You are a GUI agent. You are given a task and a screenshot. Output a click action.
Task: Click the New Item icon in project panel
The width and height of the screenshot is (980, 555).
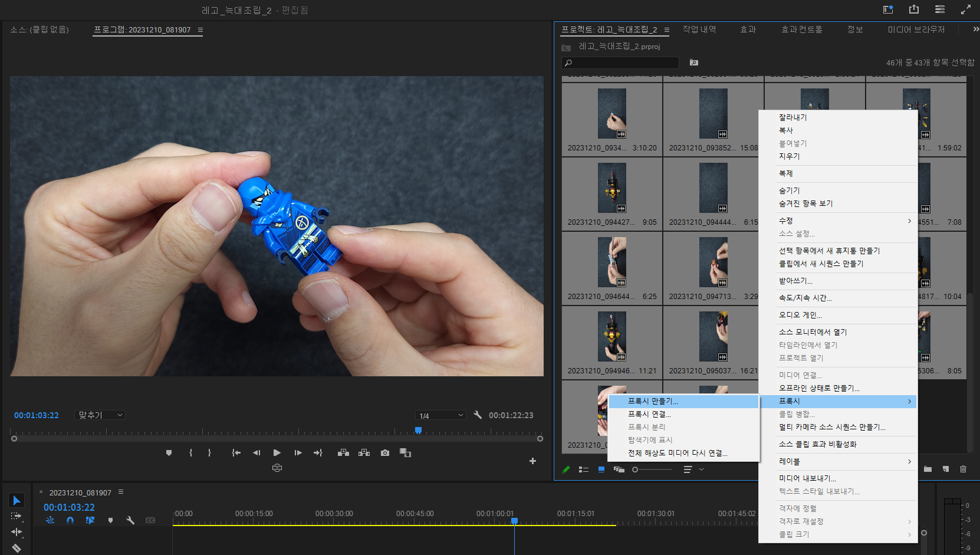pyautogui.click(x=946, y=469)
